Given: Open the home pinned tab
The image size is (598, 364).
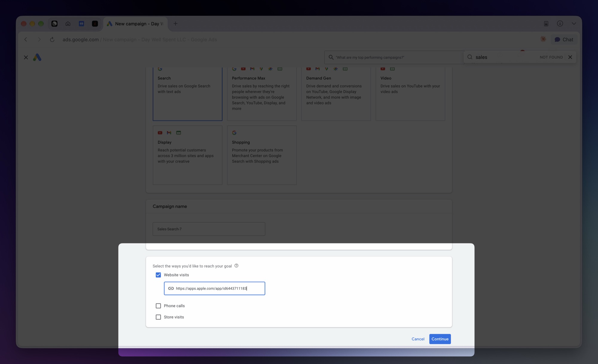Looking at the screenshot, I should (x=68, y=24).
